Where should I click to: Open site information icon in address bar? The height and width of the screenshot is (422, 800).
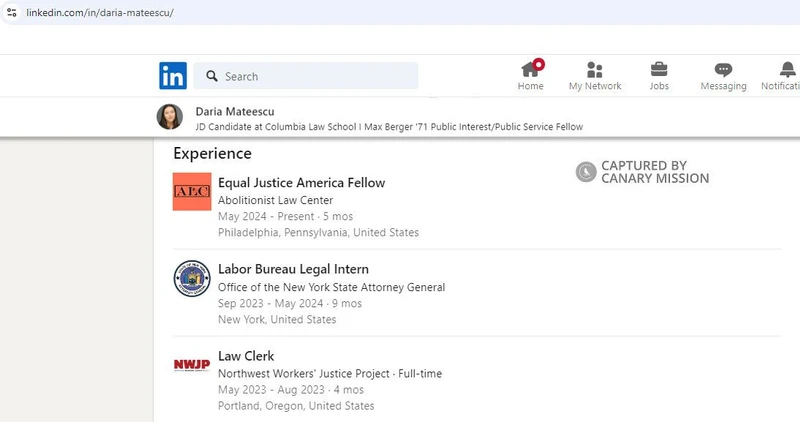point(11,12)
